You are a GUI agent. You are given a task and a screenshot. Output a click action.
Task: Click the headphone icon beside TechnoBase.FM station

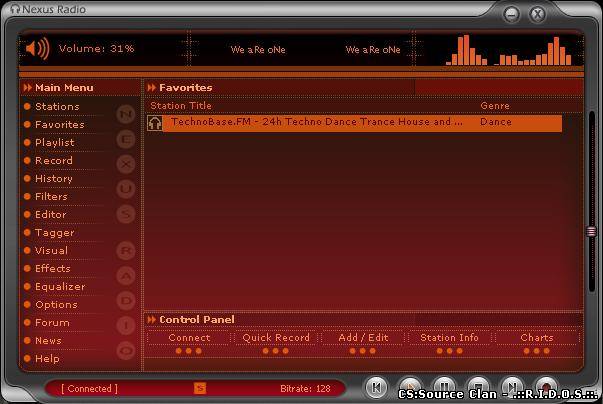tap(155, 123)
